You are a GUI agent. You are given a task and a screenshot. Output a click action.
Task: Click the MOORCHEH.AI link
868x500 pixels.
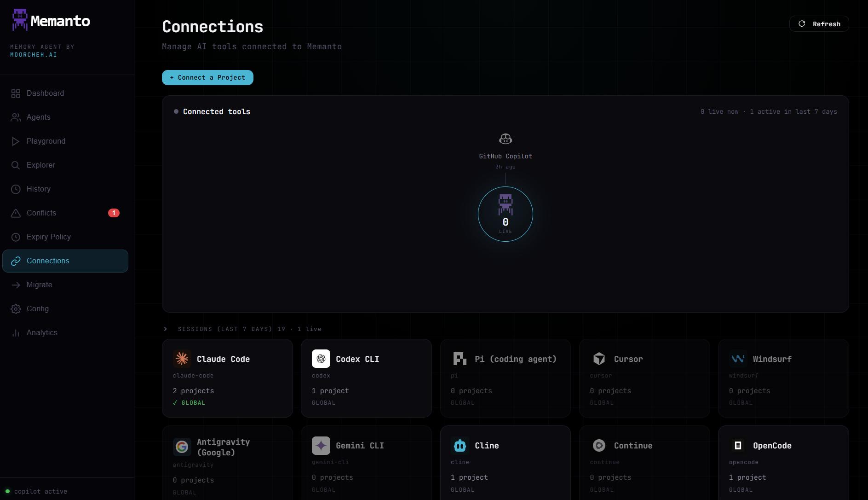pos(34,55)
